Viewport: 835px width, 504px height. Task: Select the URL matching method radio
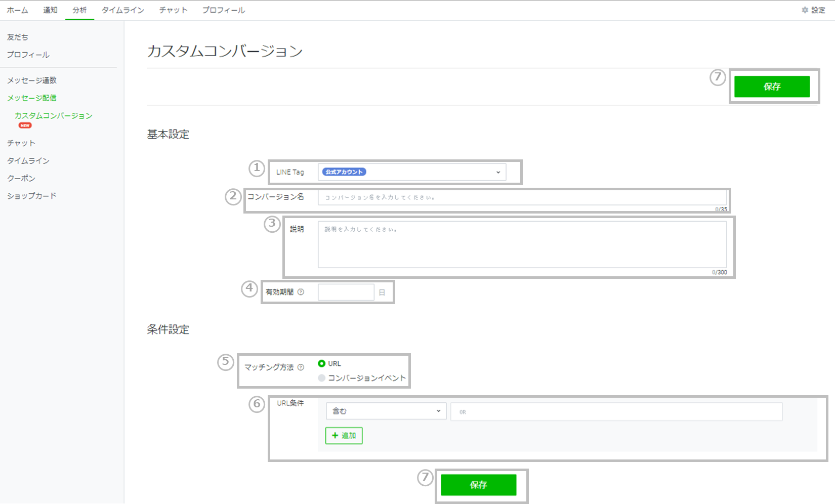(x=321, y=363)
